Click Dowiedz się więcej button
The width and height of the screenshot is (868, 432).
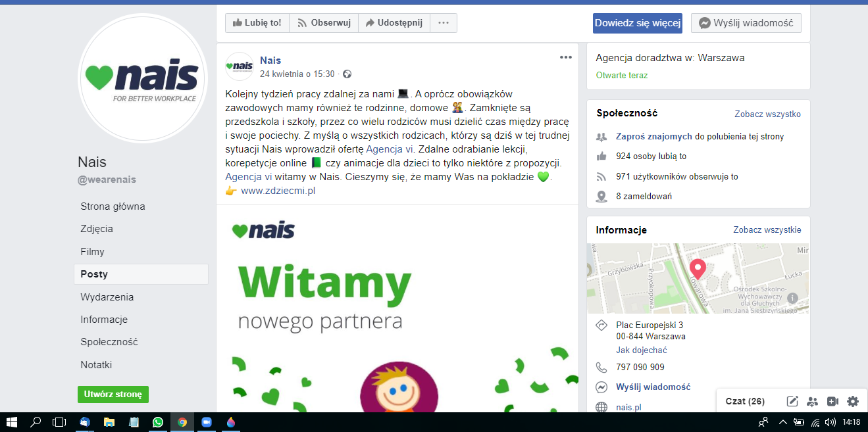tap(637, 23)
